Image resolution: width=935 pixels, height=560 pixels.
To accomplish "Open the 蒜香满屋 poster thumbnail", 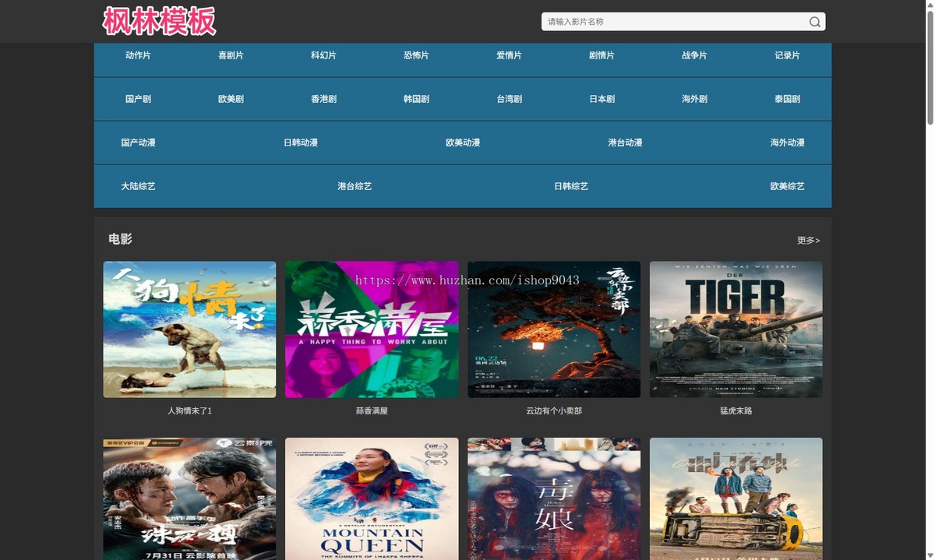I will [372, 329].
